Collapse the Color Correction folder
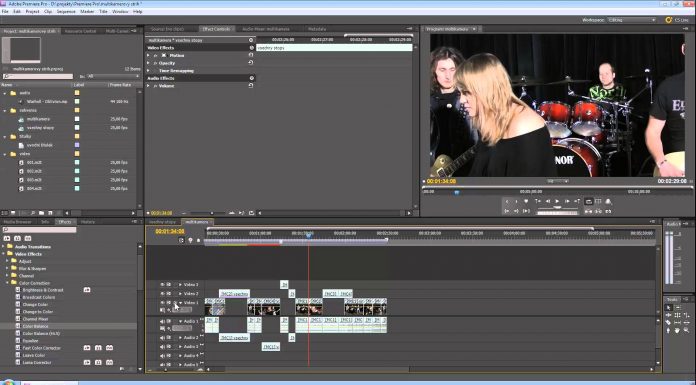This screenshot has width=696, height=385. [8, 283]
